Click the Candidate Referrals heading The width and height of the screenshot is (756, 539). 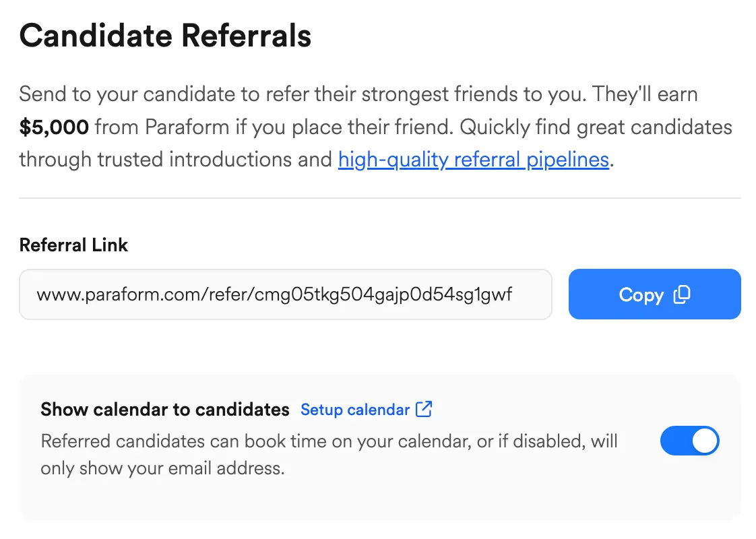tap(165, 35)
